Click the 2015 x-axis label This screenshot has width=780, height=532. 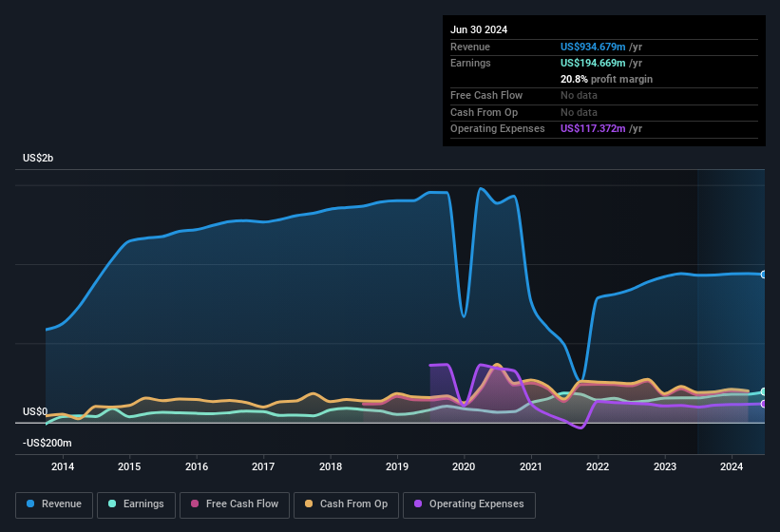129,466
